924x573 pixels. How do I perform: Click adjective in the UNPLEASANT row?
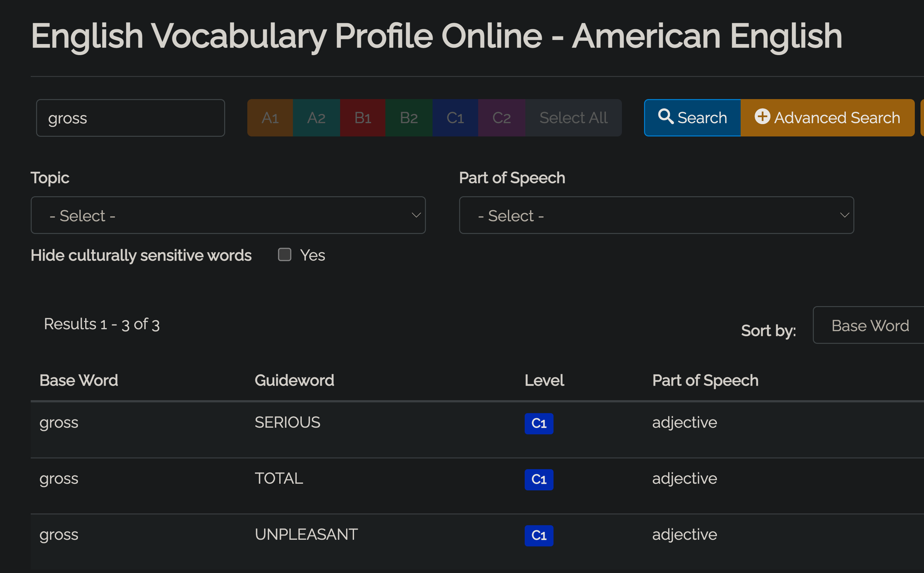[x=685, y=535]
